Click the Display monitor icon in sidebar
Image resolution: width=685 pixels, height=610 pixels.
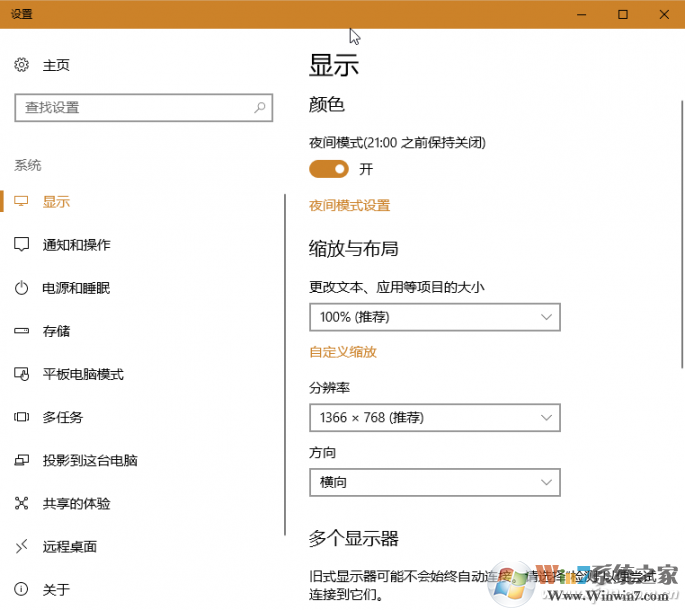22,202
